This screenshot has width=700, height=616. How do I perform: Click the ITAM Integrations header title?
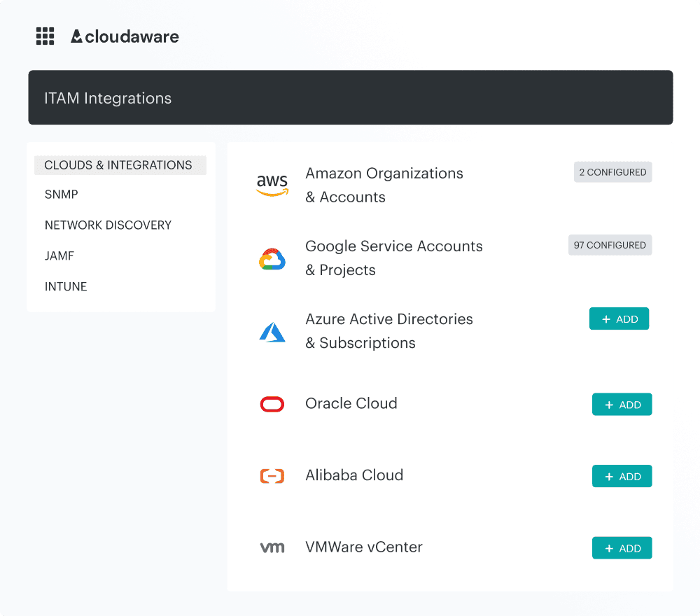[x=108, y=98]
